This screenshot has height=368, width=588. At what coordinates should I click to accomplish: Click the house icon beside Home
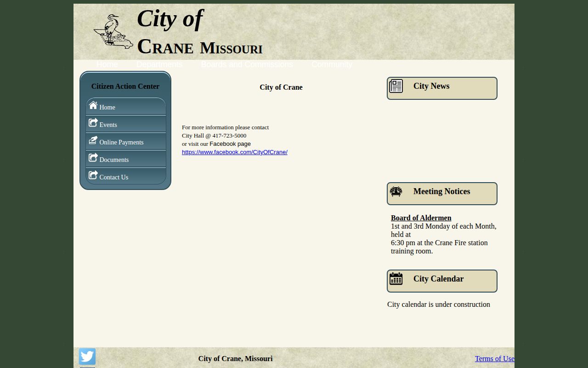coord(93,105)
